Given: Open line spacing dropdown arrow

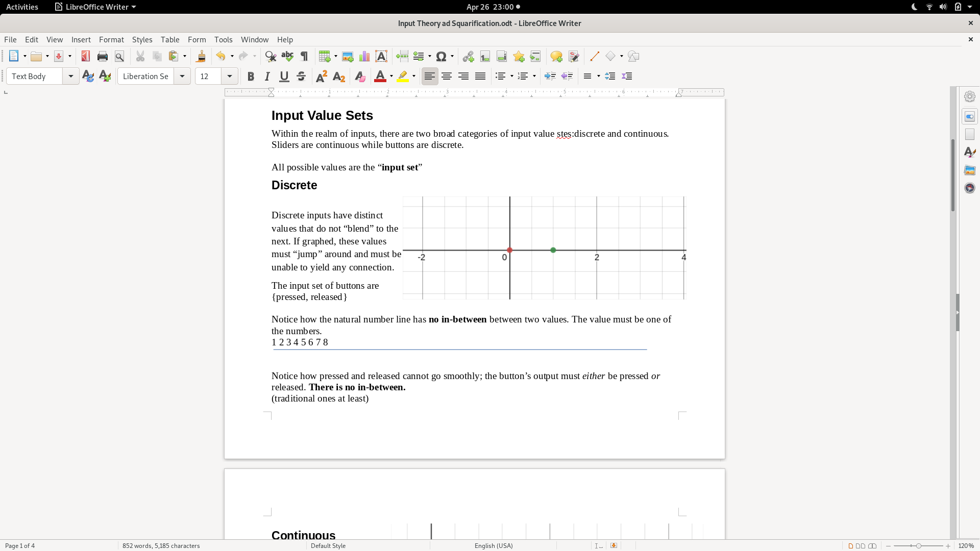Looking at the screenshot, I should pyautogui.click(x=599, y=77).
